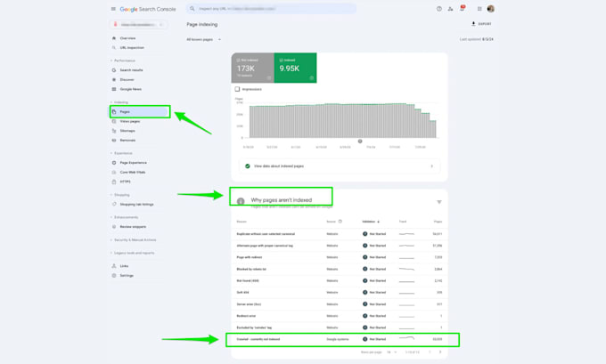The image size is (606, 364).
Task: Toggle the Indexed 9.95K card
Action: pyautogui.click(x=295, y=68)
